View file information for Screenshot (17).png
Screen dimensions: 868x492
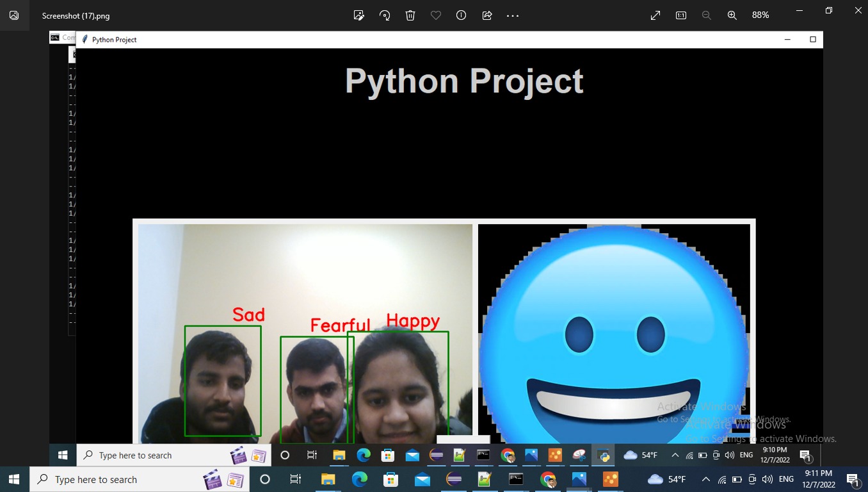(x=461, y=15)
